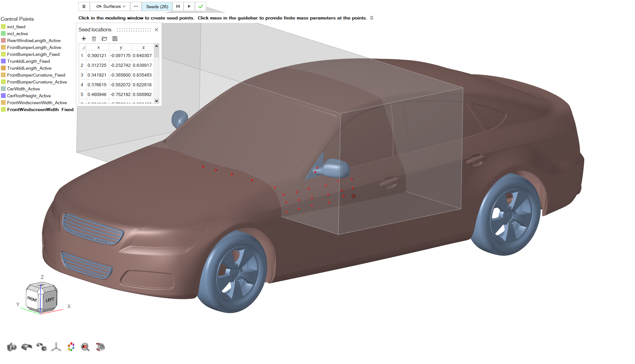Click the trash icon in Seed locations

[x=94, y=39]
